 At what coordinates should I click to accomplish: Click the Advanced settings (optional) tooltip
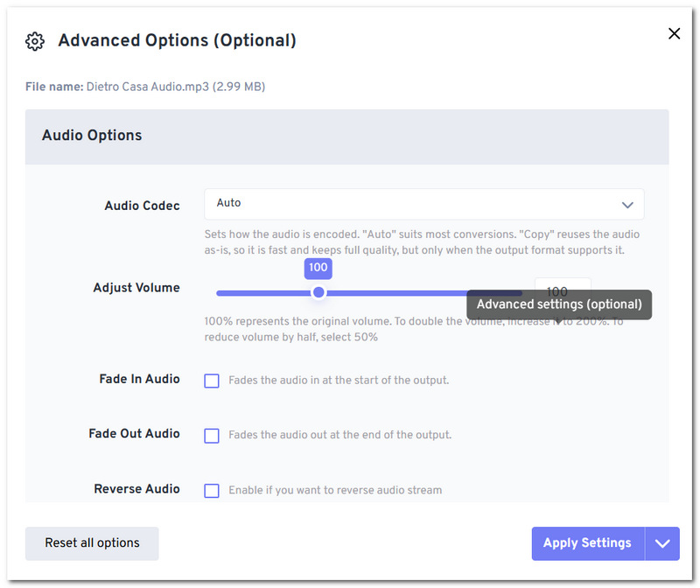[x=559, y=304]
